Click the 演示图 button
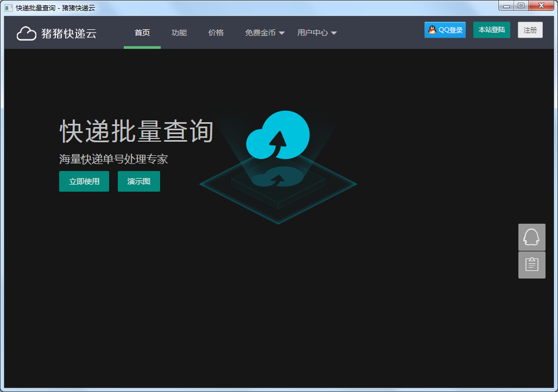The image size is (558, 392). [x=139, y=181]
